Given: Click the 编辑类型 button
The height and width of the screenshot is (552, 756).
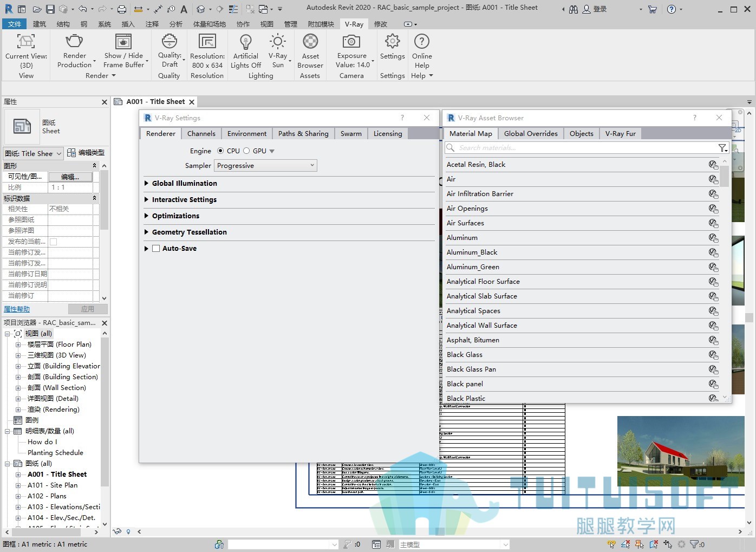Looking at the screenshot, I should coord(86,153).
